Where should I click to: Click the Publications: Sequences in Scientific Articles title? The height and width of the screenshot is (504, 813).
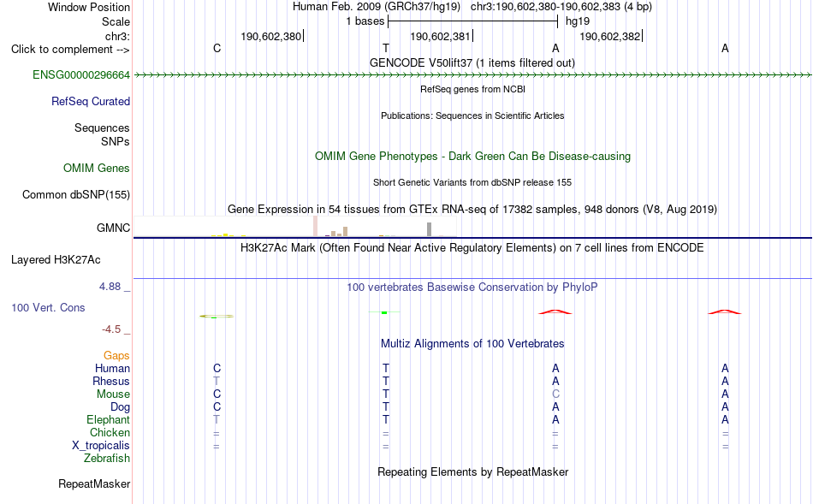click(x=472, y=116)
